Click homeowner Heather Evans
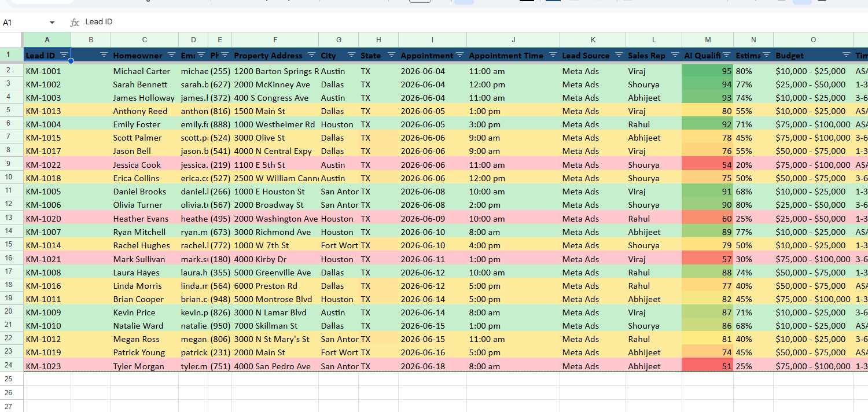The width and height of the screenshot is (868, 412). (145, 218)
